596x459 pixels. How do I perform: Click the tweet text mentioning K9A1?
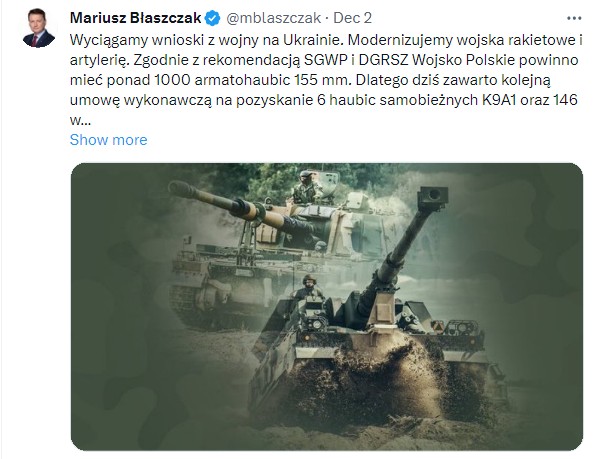[x=324, y=100]
